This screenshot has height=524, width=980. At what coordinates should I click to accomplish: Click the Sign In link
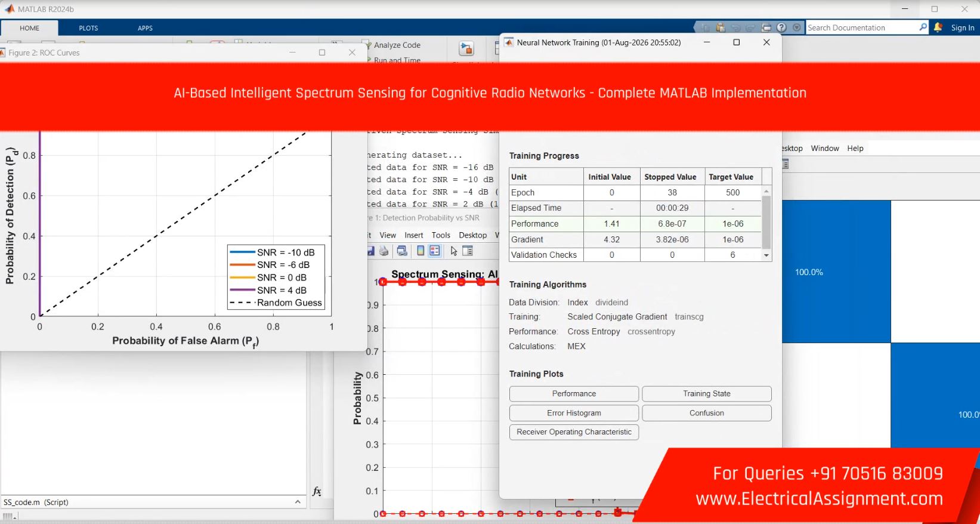[x=963, y=27]
